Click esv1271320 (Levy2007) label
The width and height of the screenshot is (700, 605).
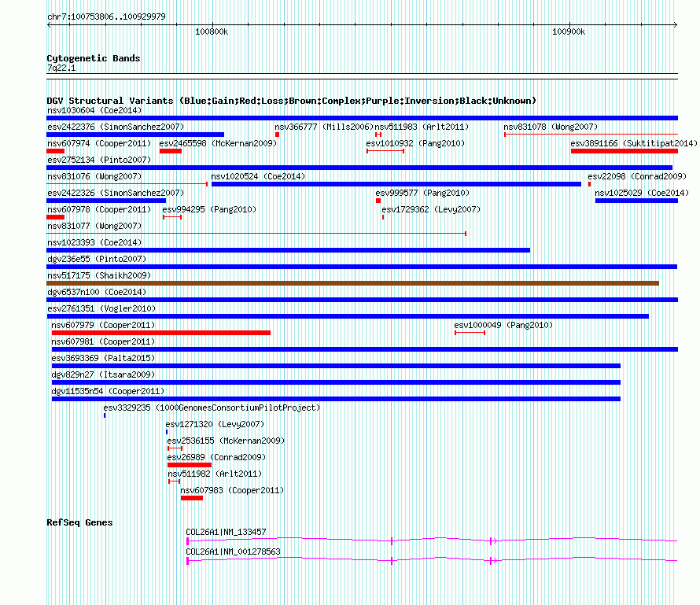coord(215,424)
